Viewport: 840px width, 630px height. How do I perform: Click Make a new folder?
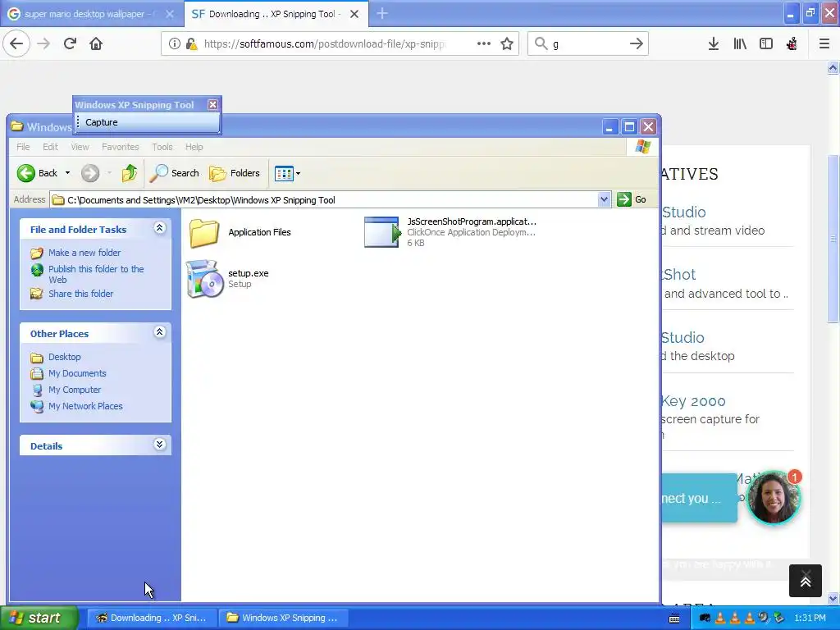click(x=84, y=253)
